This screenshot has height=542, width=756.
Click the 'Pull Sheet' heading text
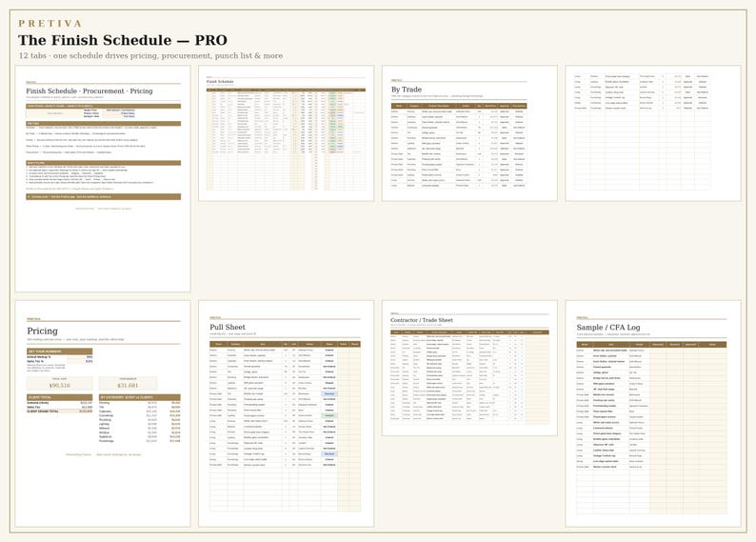click(228, 327)
